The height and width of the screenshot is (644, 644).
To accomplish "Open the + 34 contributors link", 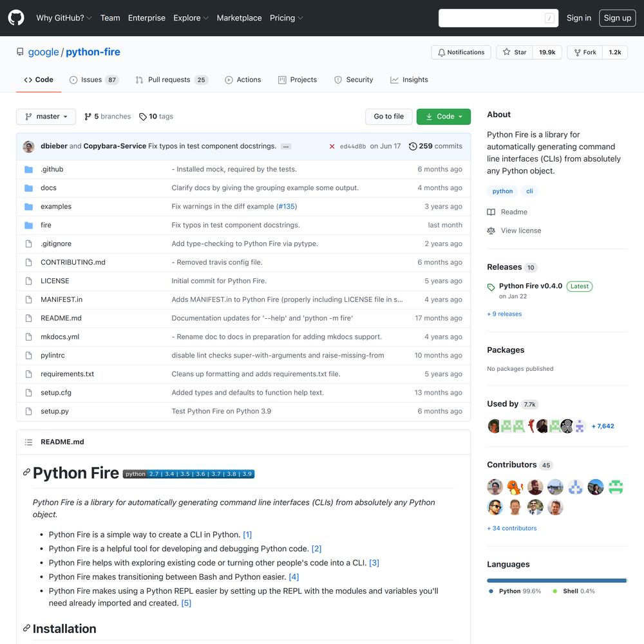I will point(512,529).
